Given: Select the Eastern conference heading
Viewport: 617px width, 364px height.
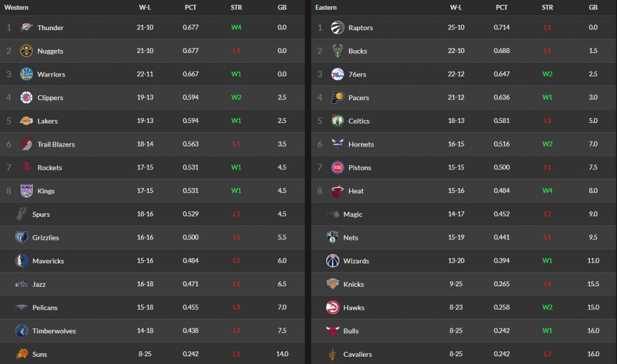Looking at the screenshot, I should point(326,8).
